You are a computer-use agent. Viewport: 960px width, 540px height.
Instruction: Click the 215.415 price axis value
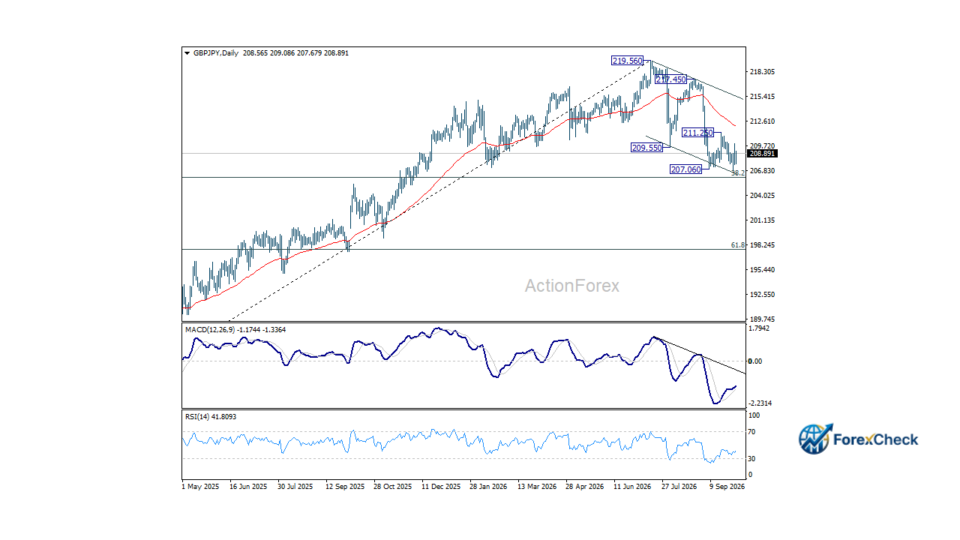(x=762, y=97)
